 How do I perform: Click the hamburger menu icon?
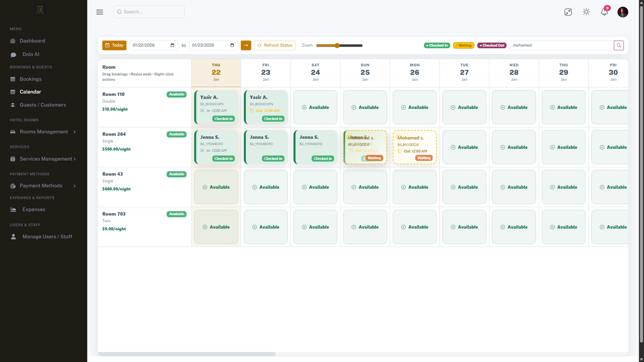(x=99, y=12)
